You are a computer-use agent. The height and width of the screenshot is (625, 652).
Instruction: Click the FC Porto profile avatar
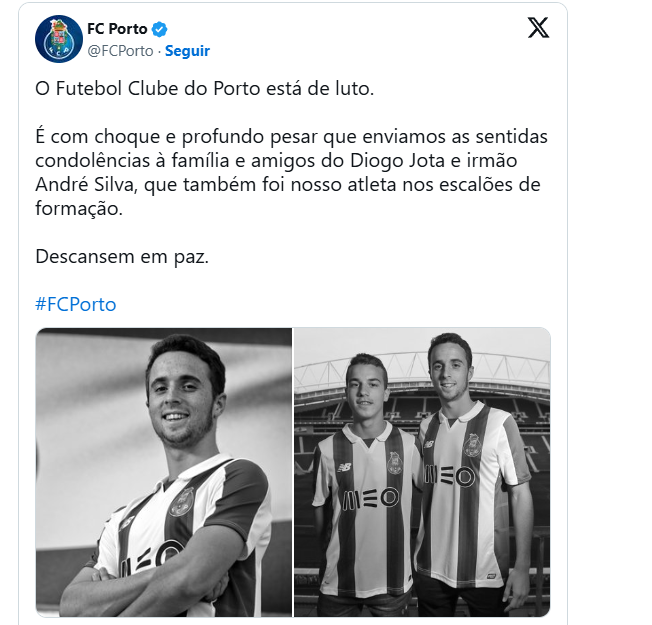click(x=59, y=39)
